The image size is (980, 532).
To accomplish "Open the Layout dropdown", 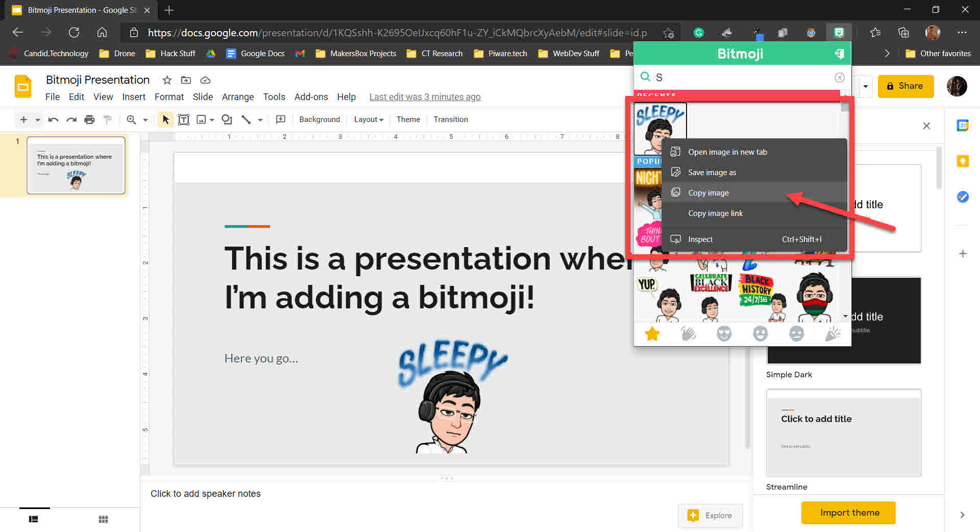I will 369,119.
